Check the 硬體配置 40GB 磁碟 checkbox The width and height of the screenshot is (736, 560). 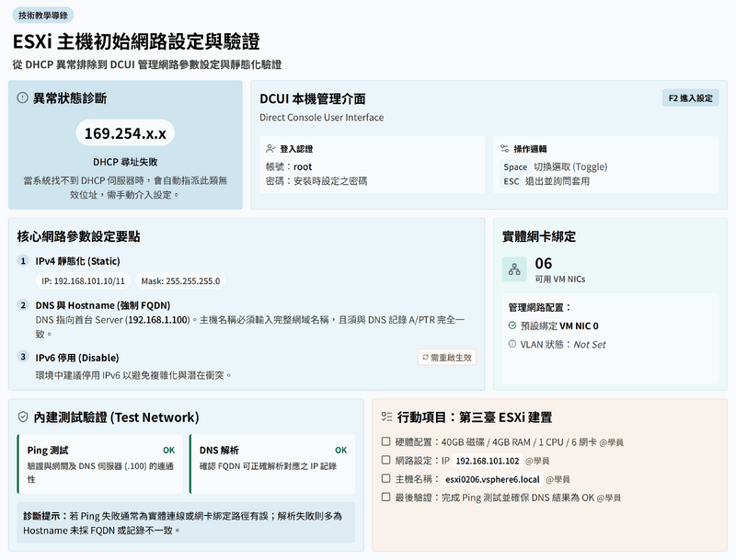click(386, 442)
